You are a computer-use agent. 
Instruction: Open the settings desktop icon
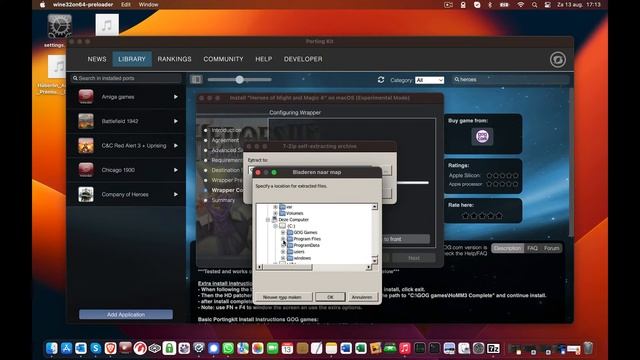(60, 27)
